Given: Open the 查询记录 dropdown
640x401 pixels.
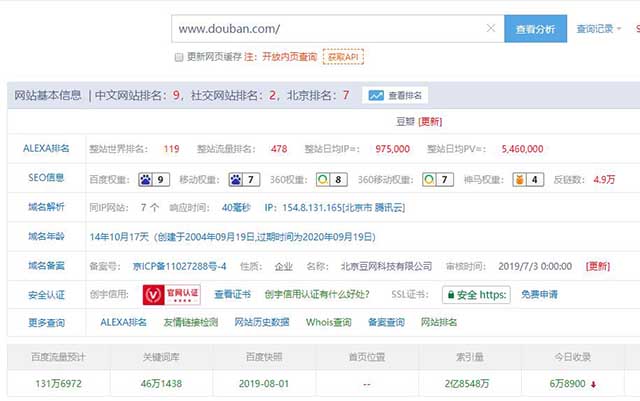Looking at the screenshot, I should pos(597,29).
